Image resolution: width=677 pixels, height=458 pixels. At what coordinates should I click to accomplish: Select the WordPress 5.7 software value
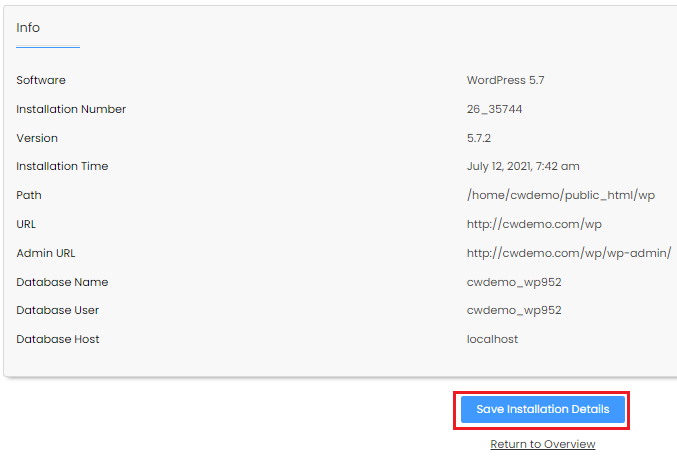point(505,80)
